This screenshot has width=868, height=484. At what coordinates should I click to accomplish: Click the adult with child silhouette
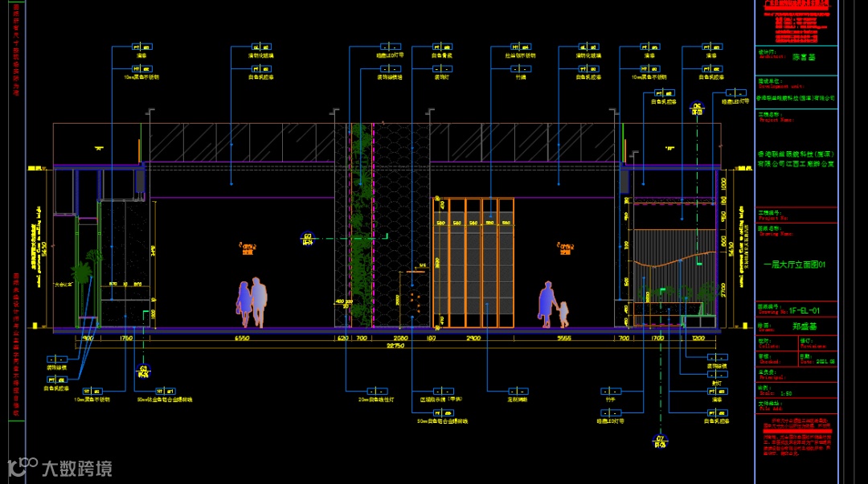pos(554,305)
